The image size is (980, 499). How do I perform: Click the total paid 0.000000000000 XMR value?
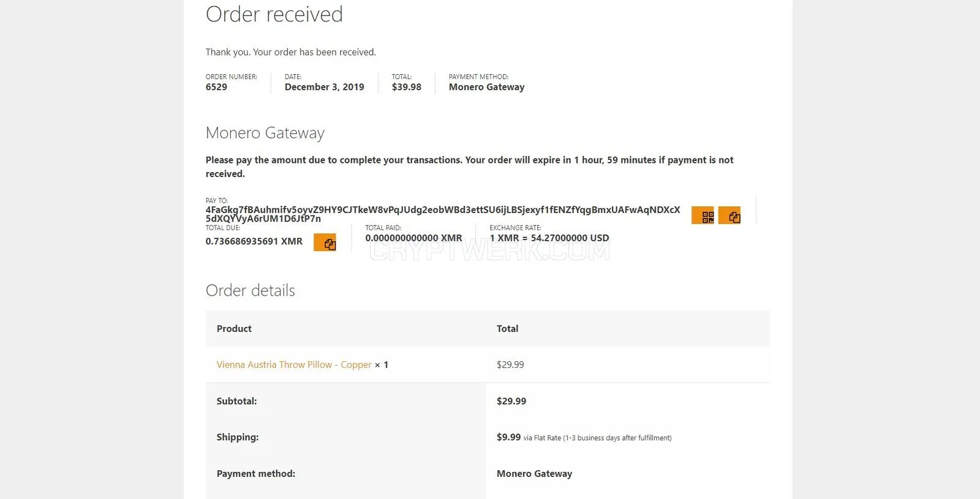[x=414, y=238]
